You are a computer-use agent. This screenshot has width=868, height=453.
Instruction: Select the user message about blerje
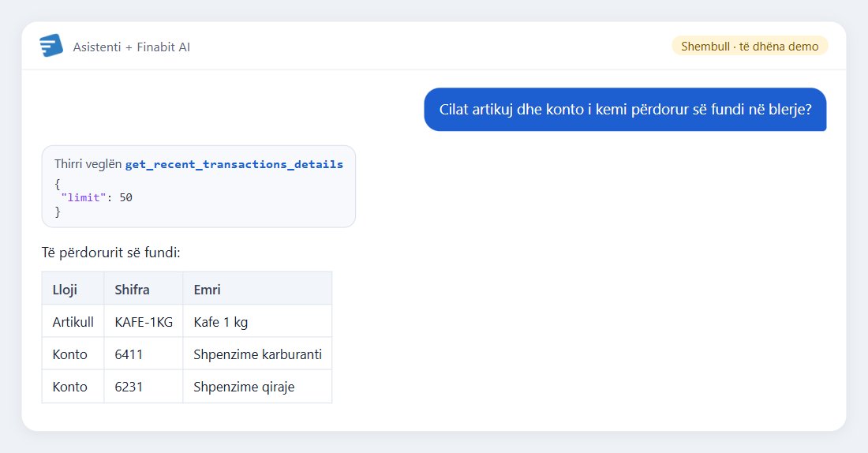[625, 110]
